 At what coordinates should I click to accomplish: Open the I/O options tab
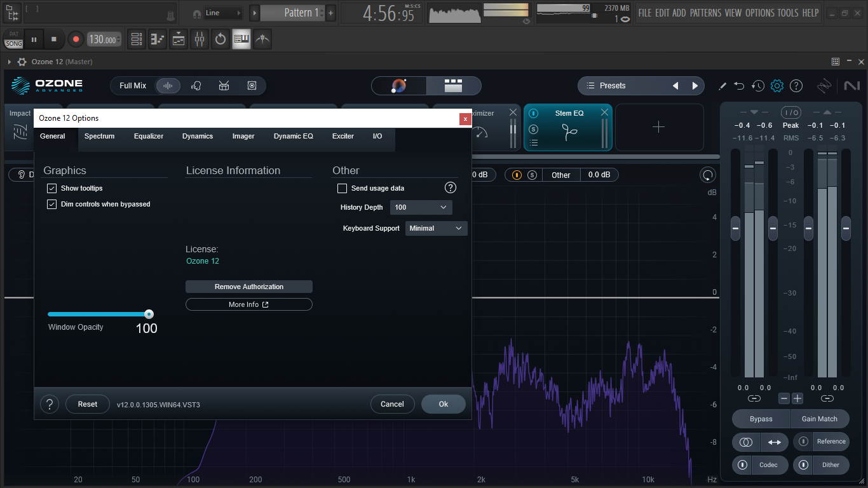coord(377,136)
